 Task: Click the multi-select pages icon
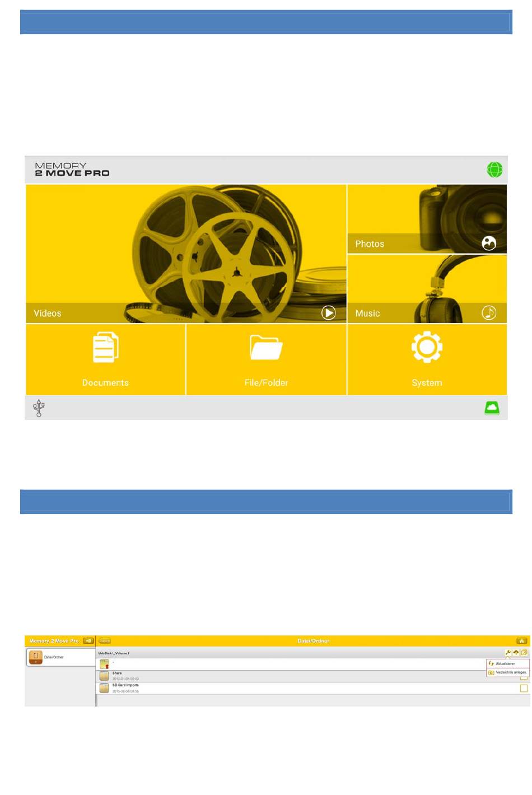pos(524,653)
